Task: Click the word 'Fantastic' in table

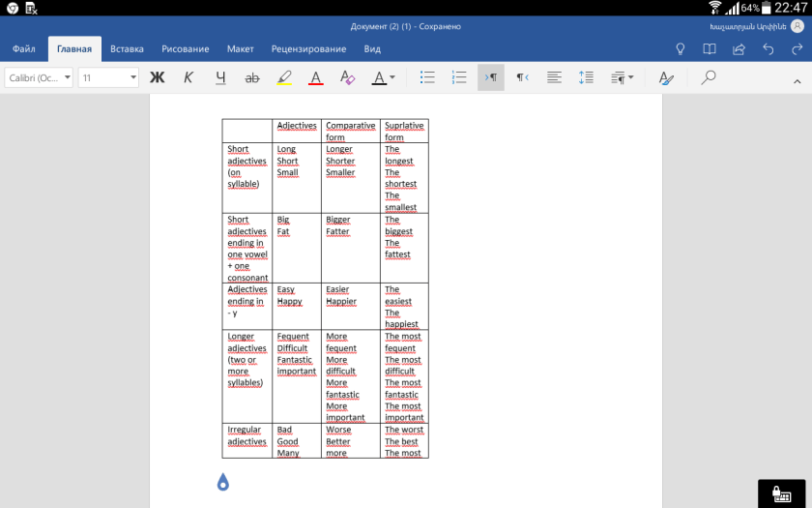Action: click(295, 360)
